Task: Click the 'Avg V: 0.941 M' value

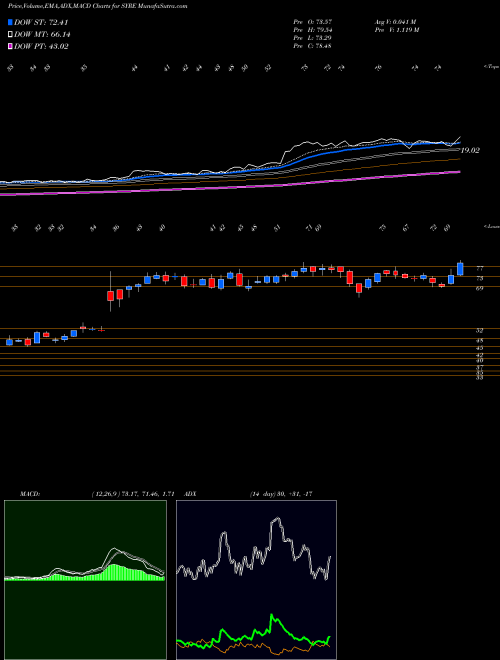Action: (x=395, y=22)
